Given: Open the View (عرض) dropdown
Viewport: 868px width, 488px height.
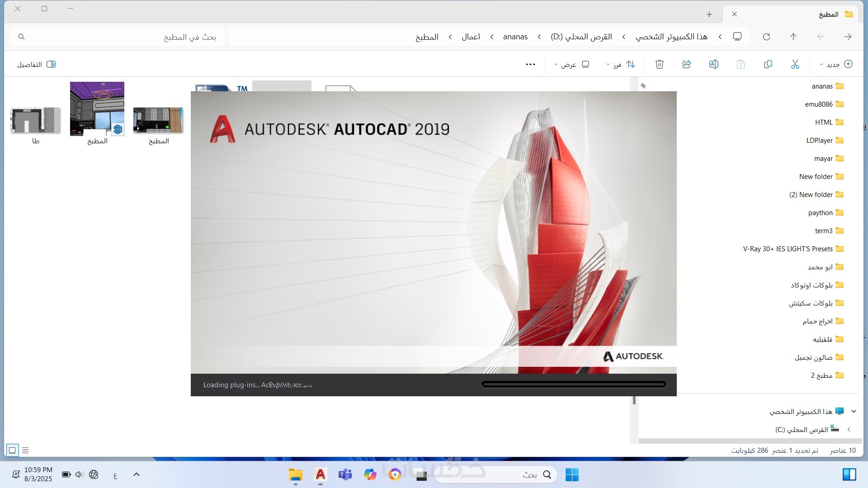Looking at the screenshot, I should tap(571, 64).
